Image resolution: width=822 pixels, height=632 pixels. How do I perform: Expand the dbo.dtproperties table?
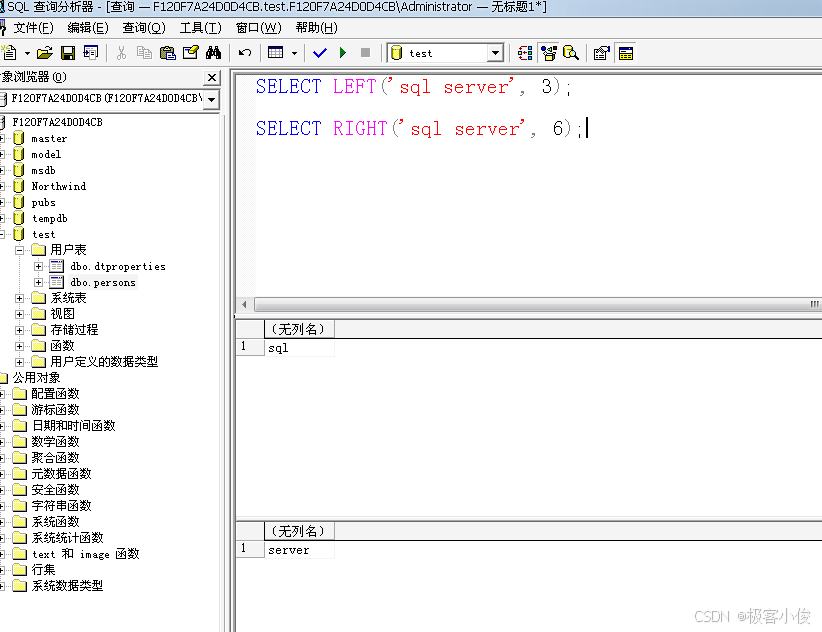tap(38, 266)
